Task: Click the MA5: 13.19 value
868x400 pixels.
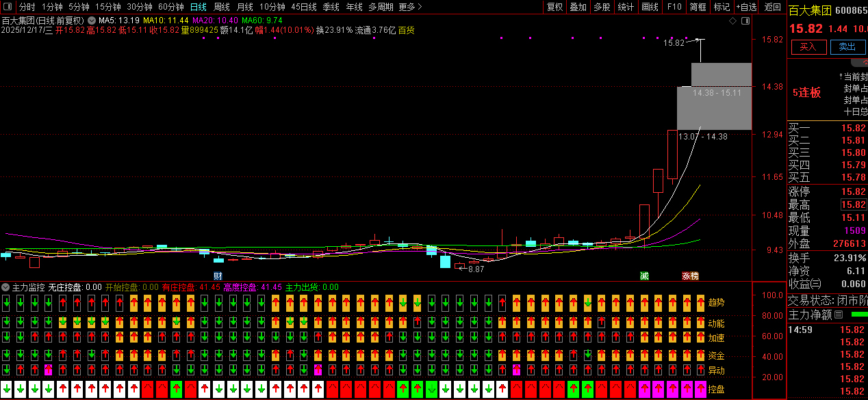Action: click(119, 21)
